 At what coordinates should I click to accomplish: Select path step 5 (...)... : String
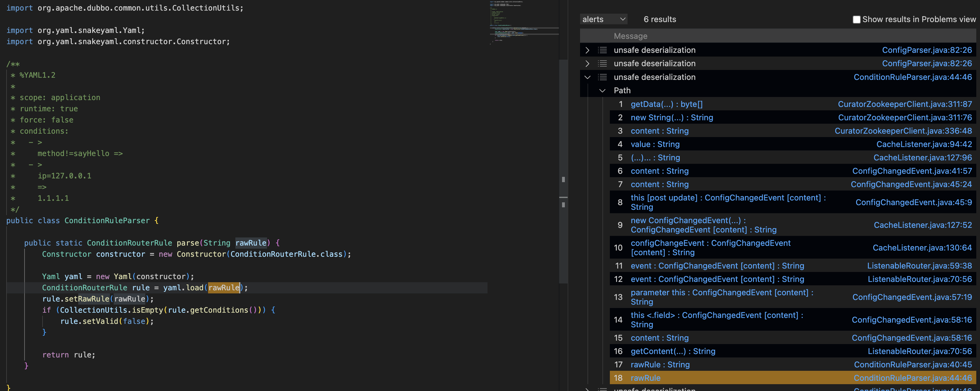655,158
